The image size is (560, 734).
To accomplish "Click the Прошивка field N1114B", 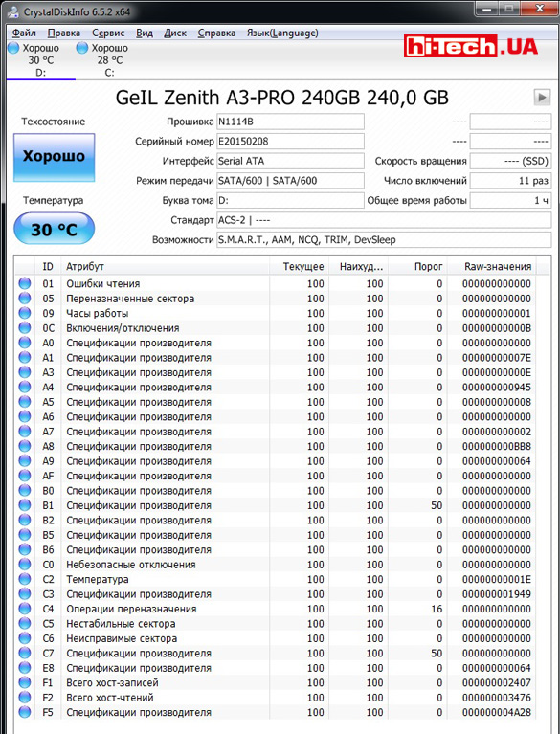I will (x=290, y=122).
